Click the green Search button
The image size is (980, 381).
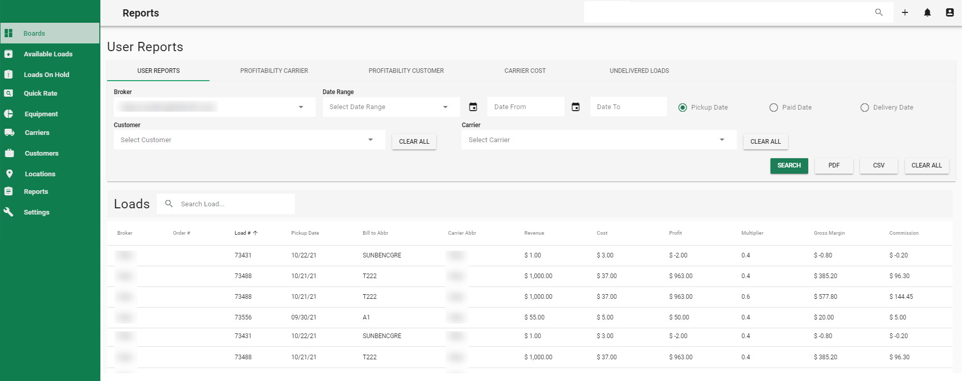789,165
